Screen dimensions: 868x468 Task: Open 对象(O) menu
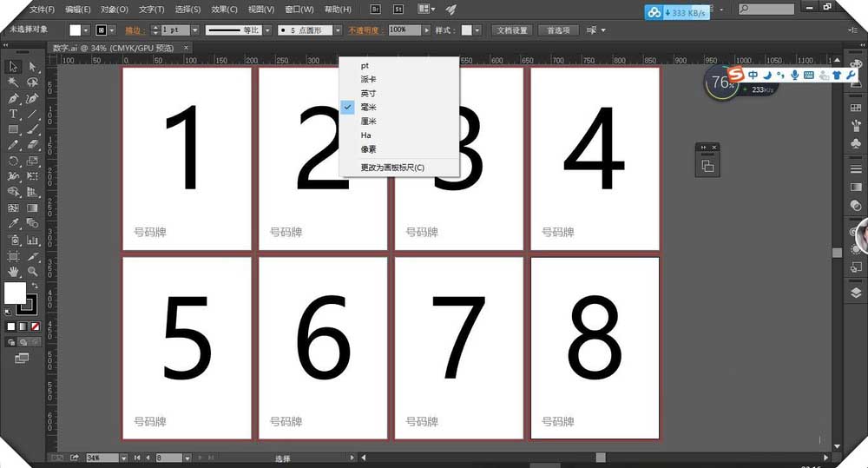coord(114,10)
